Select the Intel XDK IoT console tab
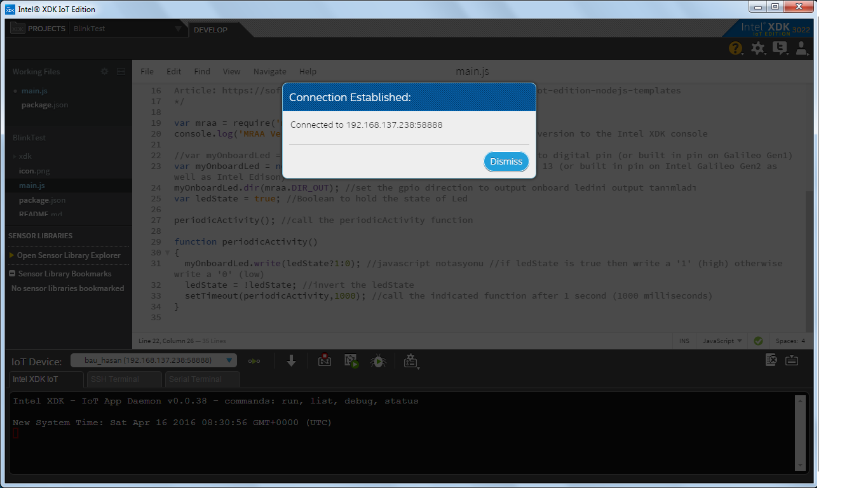This screenshot has width=868, height=488. pos(46,379)
